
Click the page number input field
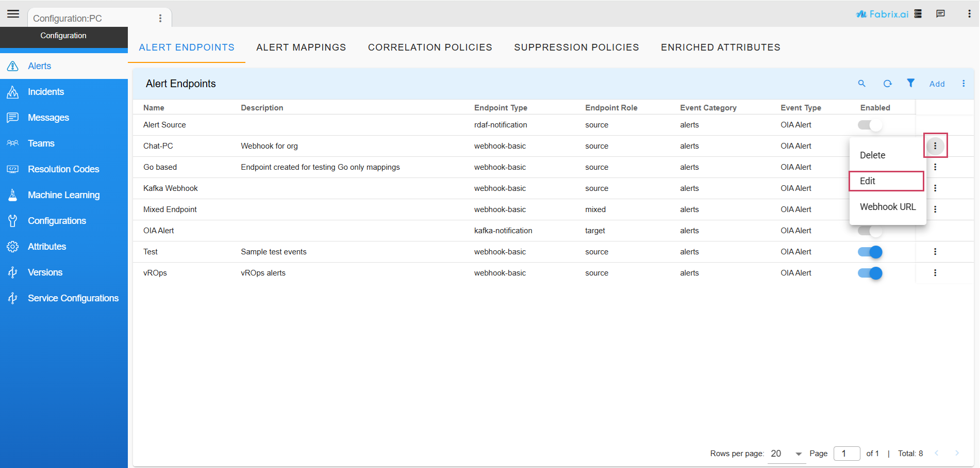click(847, 454)
